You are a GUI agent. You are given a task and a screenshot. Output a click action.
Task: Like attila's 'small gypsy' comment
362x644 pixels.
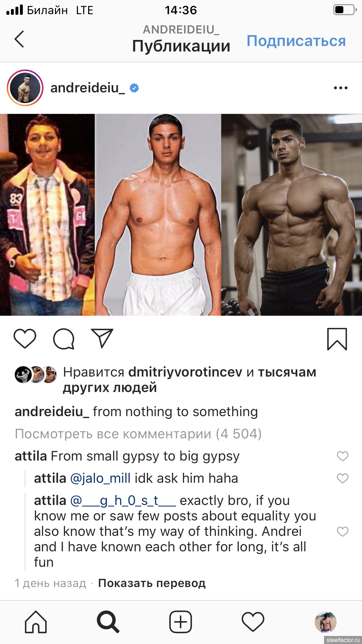[342, 456]
